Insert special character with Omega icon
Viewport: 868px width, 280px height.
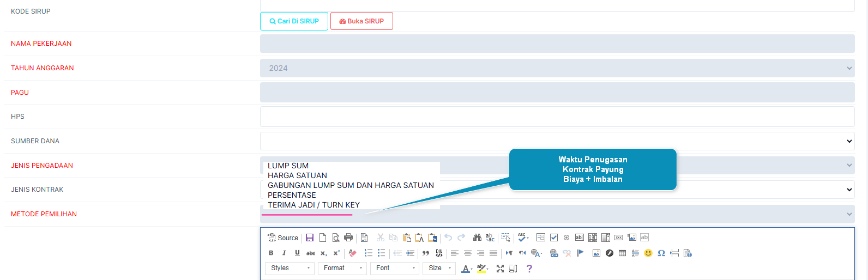point(661,253)
